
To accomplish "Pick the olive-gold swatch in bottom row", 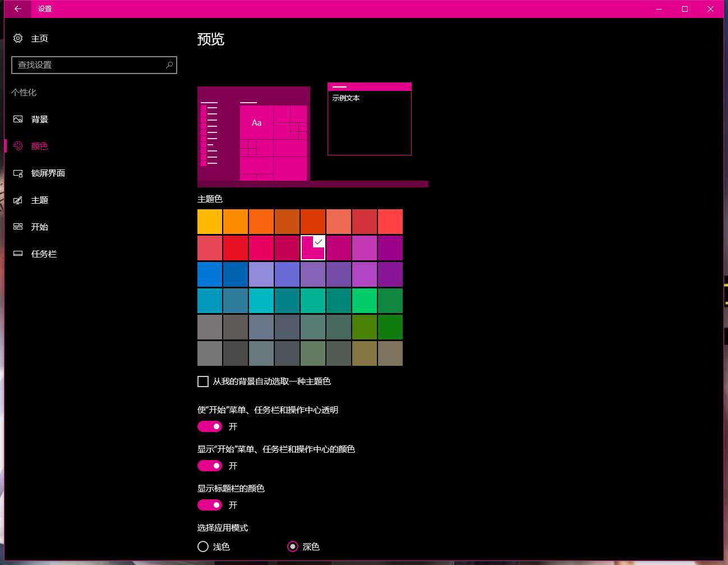I will click(365, 353).
